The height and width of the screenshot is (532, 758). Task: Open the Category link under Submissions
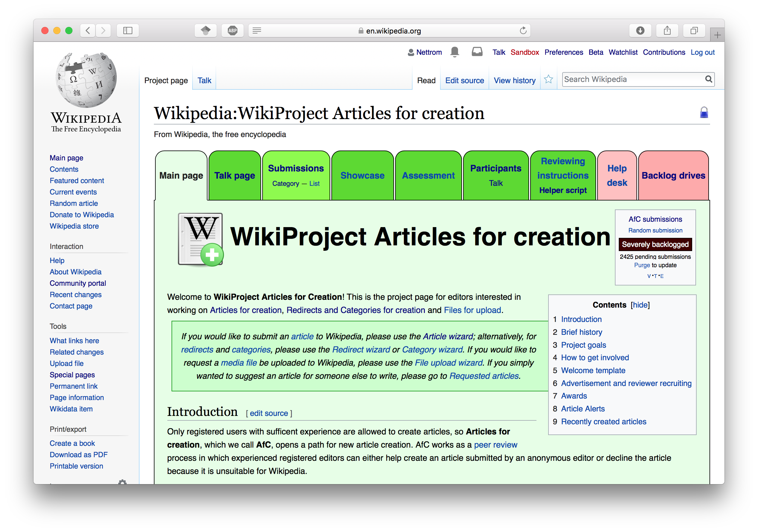[286, 183]
